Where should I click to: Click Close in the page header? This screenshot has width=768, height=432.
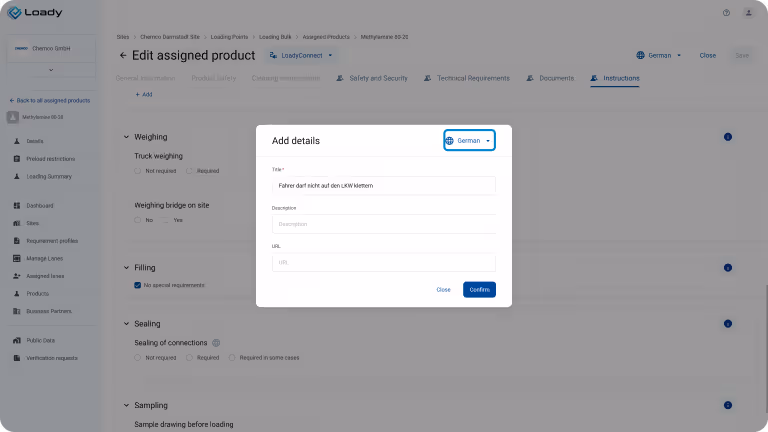click(708, 55)
